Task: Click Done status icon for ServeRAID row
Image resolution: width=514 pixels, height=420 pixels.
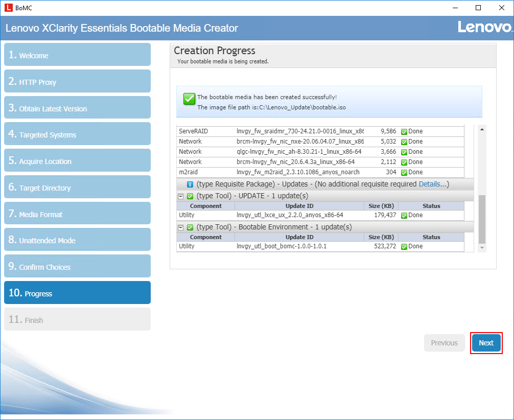Action: 404,131
